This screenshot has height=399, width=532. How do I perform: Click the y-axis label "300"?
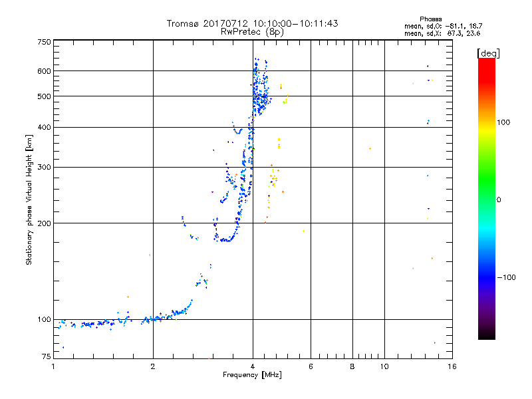(x=44, y=168)
